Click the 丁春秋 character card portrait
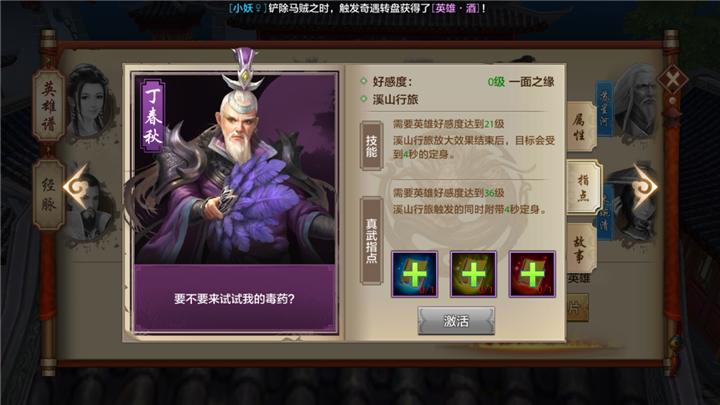This screenshot has width=720, height=405. tap(234, 168)
